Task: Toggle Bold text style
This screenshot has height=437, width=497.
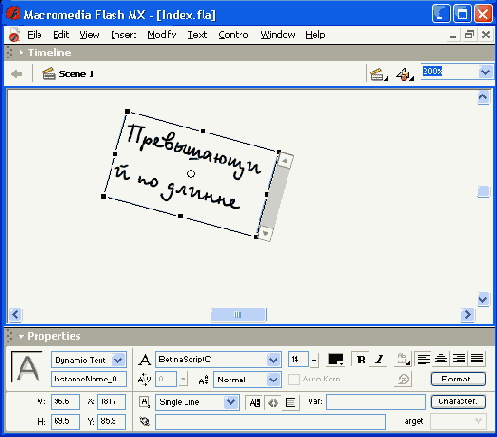Action: click(x=361, y=359)
